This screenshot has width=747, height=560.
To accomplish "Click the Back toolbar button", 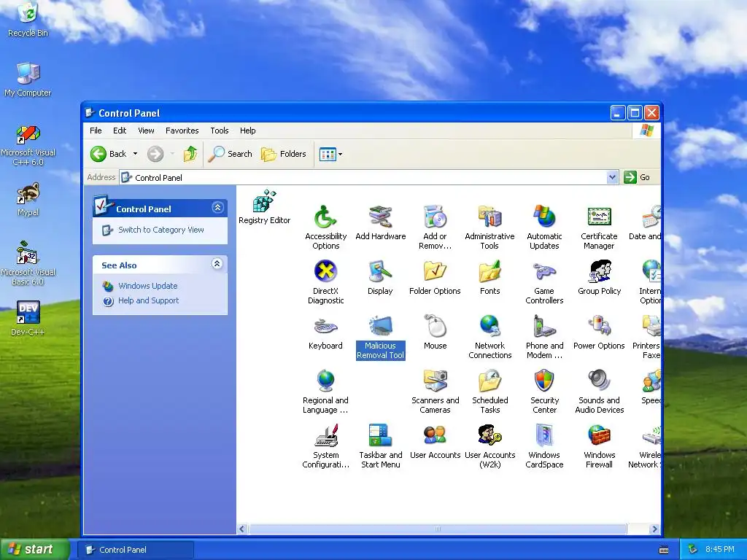I will click(x=109, y=154).
